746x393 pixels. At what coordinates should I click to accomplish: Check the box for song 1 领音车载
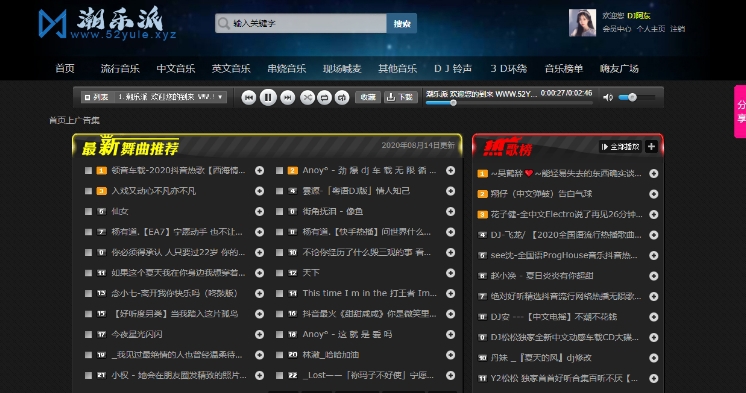coord(88,170)
